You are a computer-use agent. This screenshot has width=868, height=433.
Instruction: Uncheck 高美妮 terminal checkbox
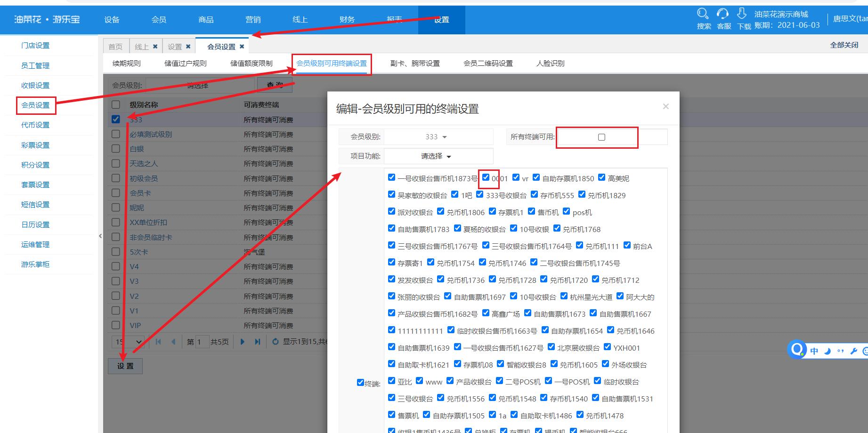pyautogui.click(x=601, y=177)
